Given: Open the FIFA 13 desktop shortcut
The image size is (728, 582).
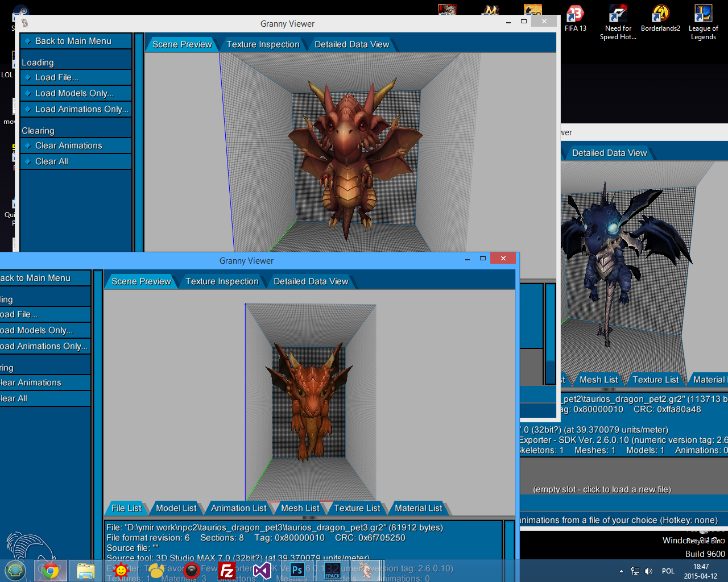Looking at the screenshot, I should (x=575, y=18).
